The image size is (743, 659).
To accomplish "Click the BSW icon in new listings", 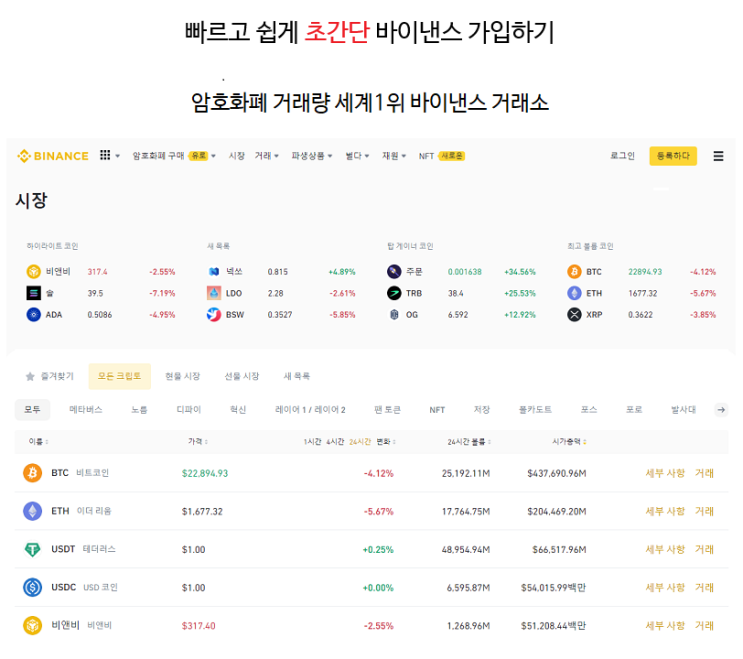I will point(214,315).
